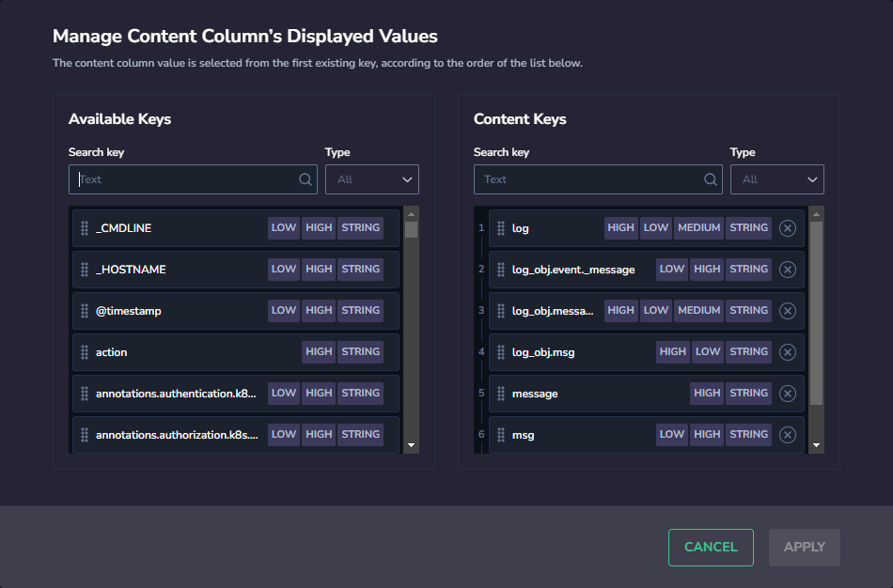Image resolution: width=893 pixels, height=588 pixels.
Task: Click the Content Keys scrollbar down arrow
Action: point(816,445)
